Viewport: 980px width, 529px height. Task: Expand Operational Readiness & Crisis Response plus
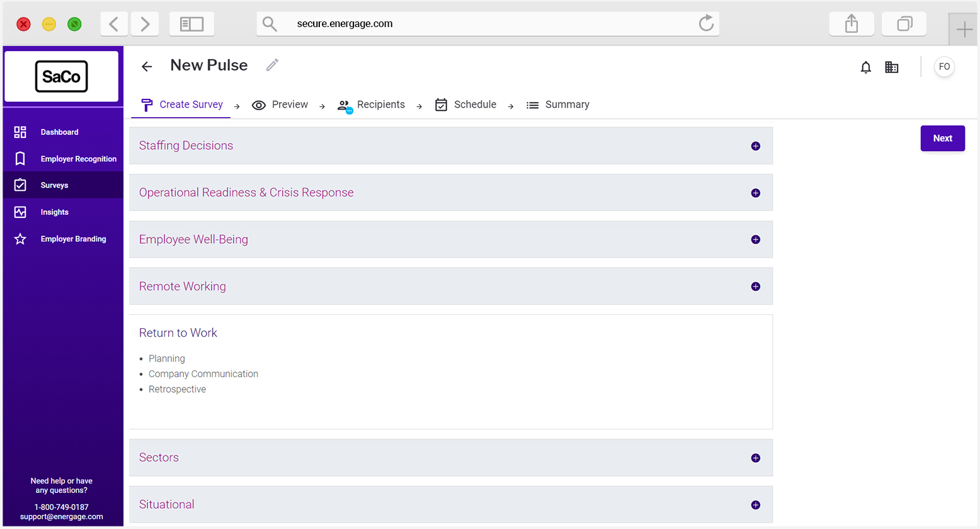[x=756, y=193]
